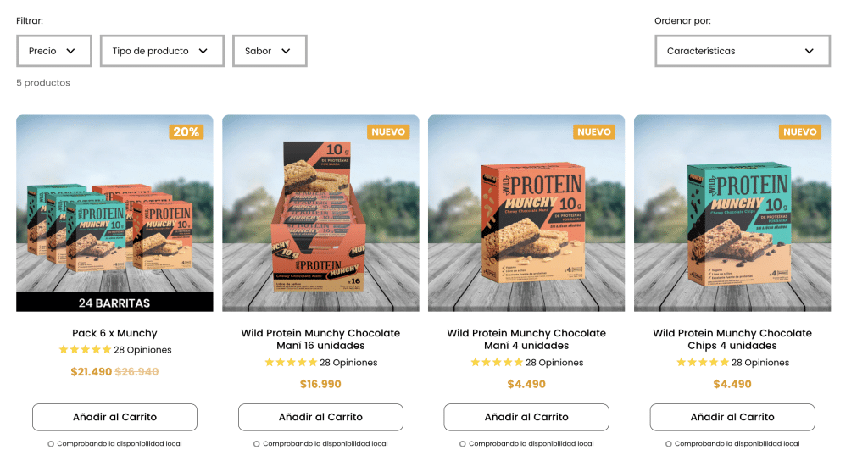Image resolution: width=868 pixels, height=461 pixels.
Task: Open the Características sort dropdown
Action: tap(743, 51)
